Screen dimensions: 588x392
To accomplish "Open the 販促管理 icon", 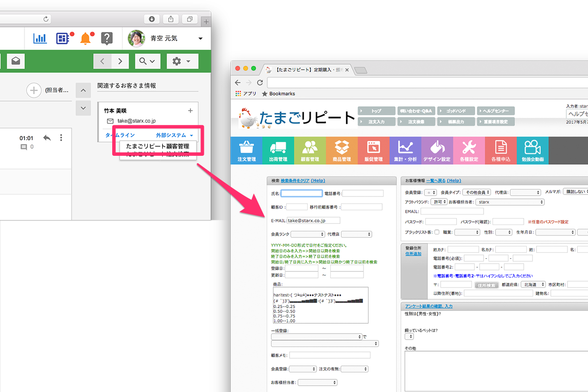I will [374, 150].
